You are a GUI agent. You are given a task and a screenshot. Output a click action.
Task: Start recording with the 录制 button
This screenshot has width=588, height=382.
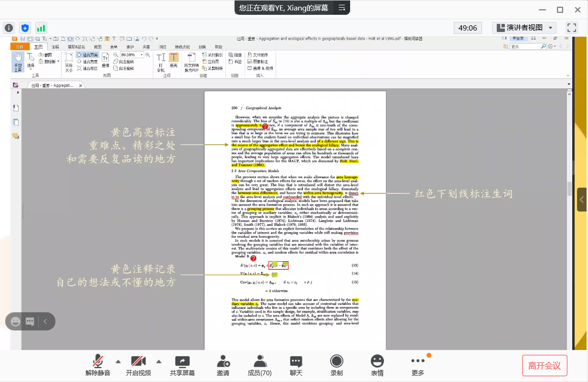pyautogui.click(x=337, y=361)
